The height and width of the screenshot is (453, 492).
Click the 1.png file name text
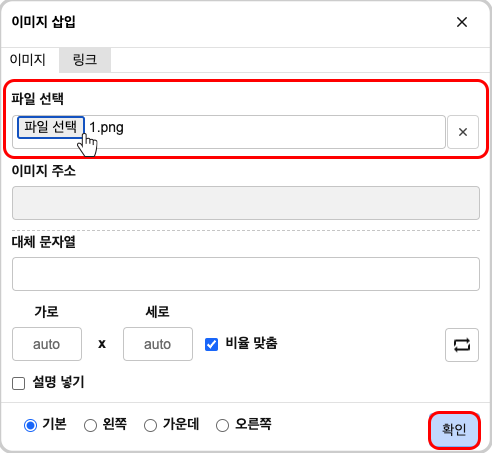pyautogui.click(x=107, y=128)
